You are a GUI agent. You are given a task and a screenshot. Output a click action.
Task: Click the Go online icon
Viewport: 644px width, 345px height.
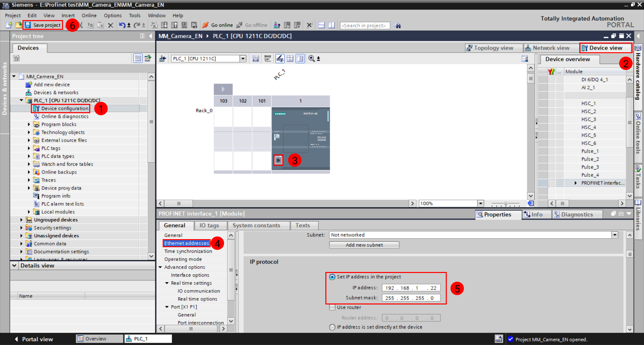(206, 25)
